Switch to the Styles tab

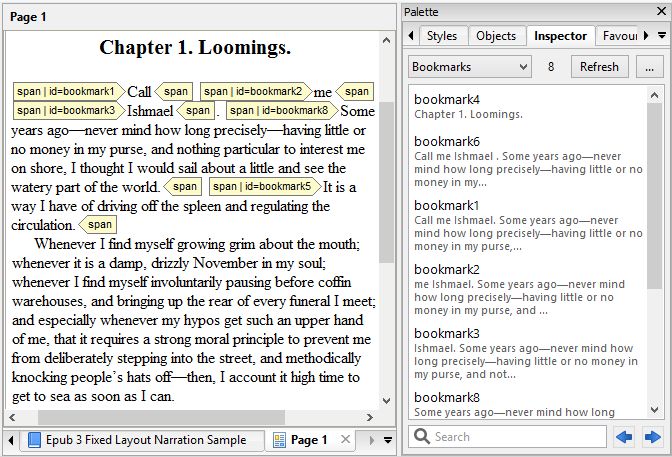click(441, 36)
